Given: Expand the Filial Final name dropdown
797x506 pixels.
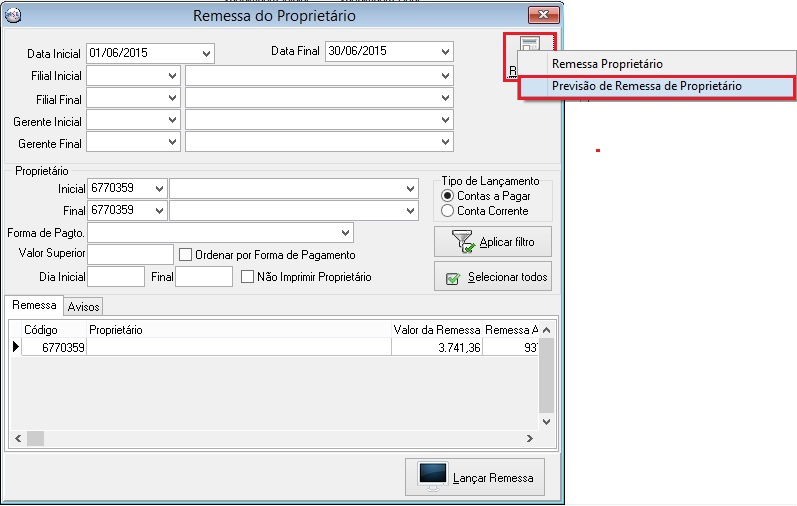Looking at the screenshot, I should pyautogui.click(x=445, y=98).
